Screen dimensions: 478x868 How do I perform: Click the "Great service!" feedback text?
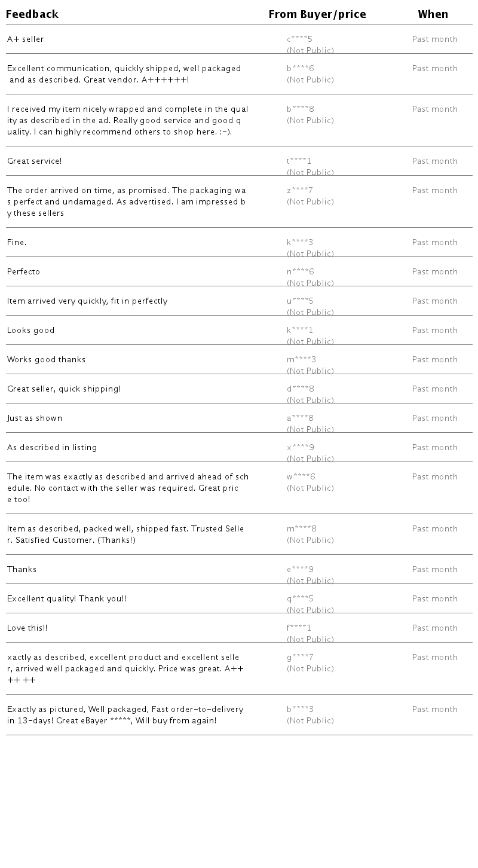(x=35, y=161)
